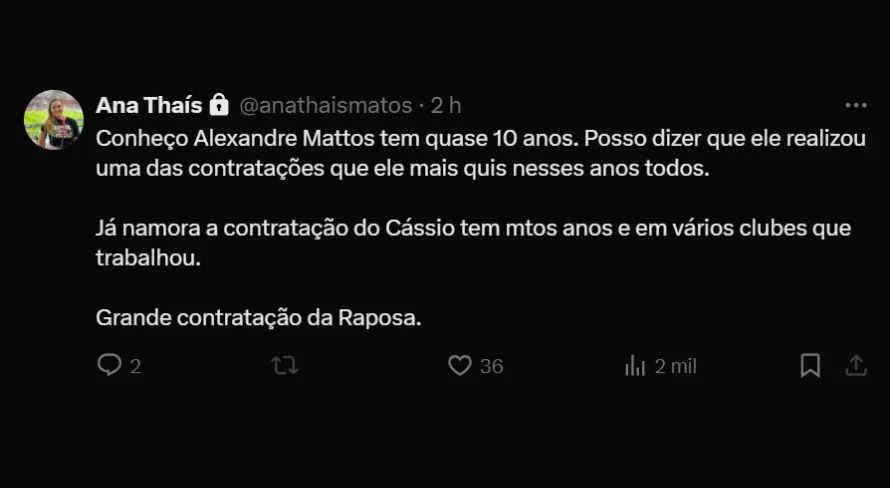Click the reply speech bubble icon
890x488 pixels.
tap(108, 366)
